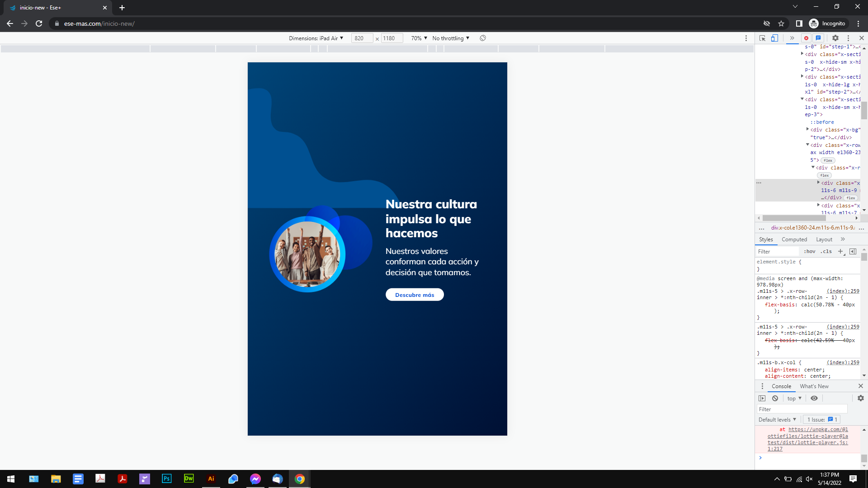Click the Styles Filter field
The height and width of the screenshot is (488, 868).
click(x=777, y=251)
